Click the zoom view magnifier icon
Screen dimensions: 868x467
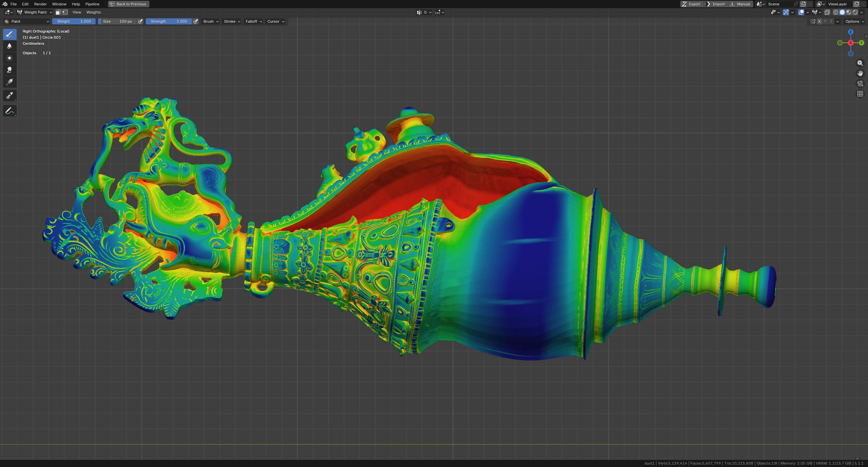pos(860,63)
